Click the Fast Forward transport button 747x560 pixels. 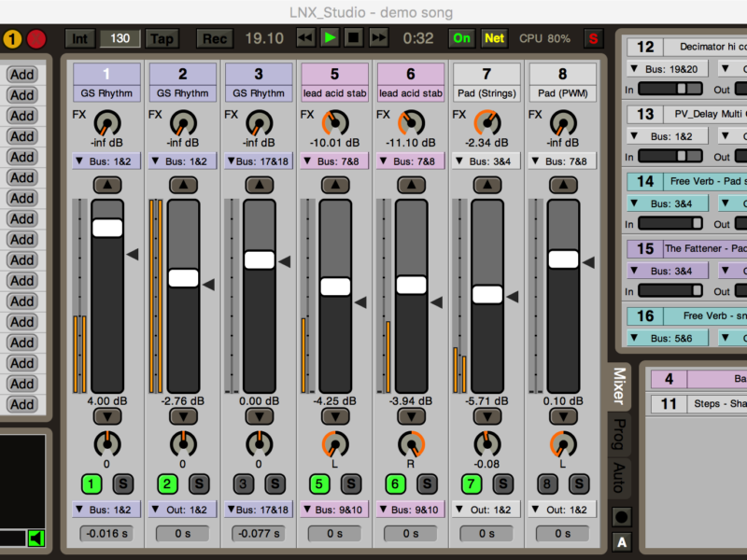[378, 38]
